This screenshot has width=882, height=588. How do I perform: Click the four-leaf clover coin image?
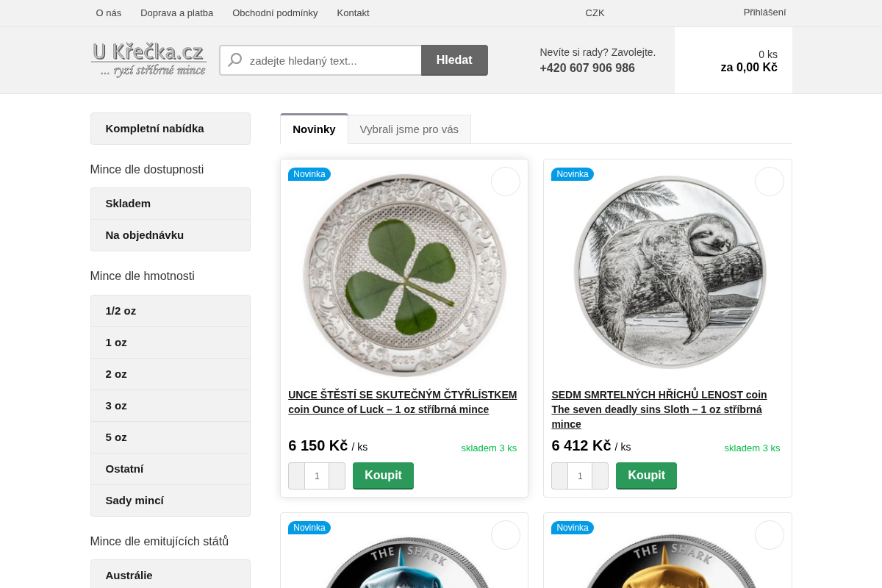click(x=404, y=276)
